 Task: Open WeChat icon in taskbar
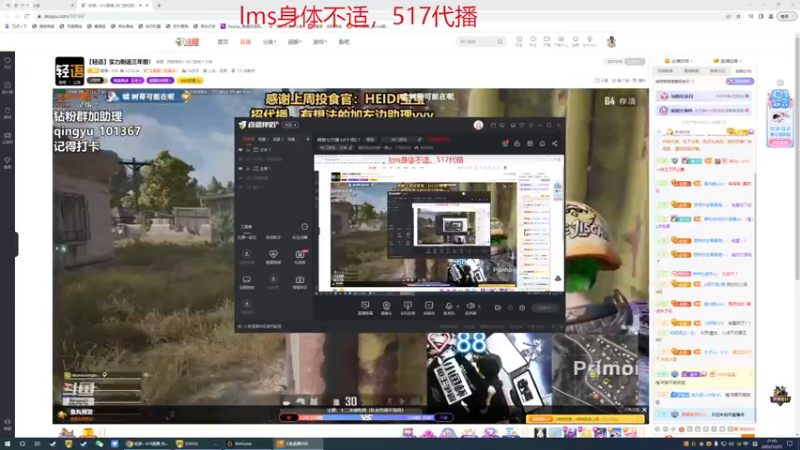tap(99, 444)
